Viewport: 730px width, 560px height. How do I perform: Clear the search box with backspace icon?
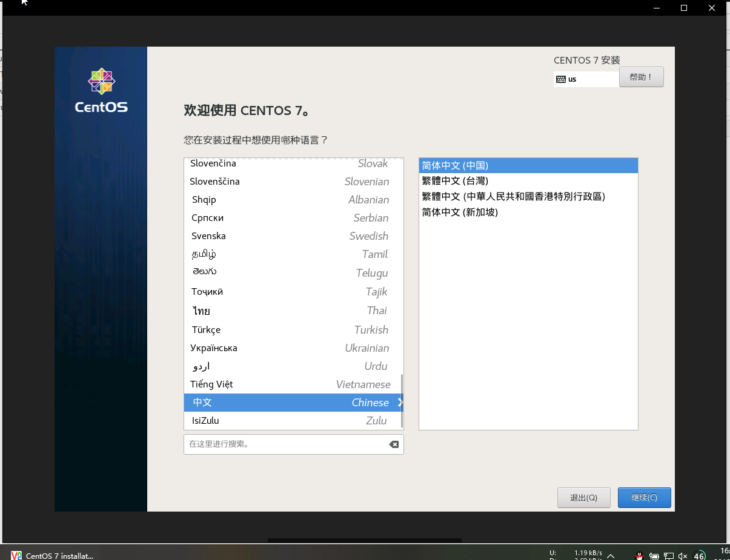click(394, 444)
